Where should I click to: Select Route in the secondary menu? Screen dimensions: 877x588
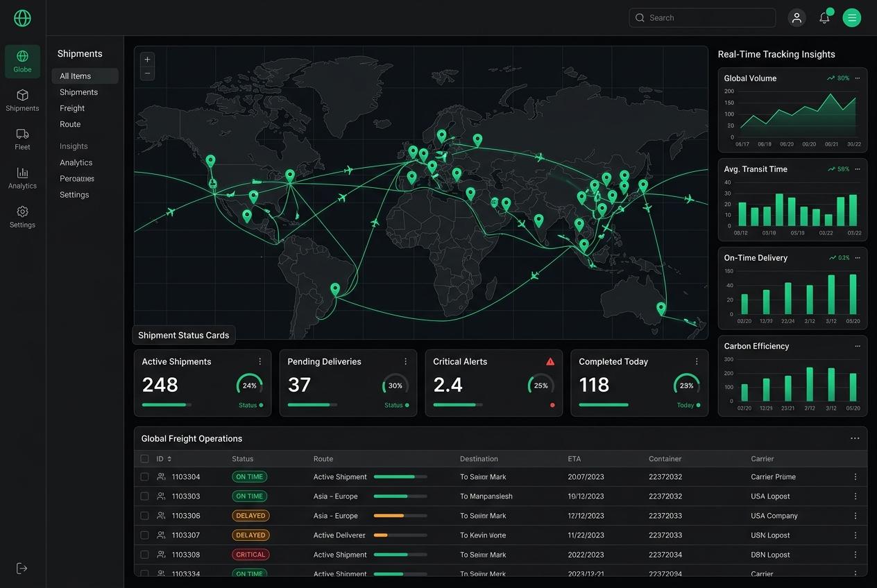click(70, 124)
